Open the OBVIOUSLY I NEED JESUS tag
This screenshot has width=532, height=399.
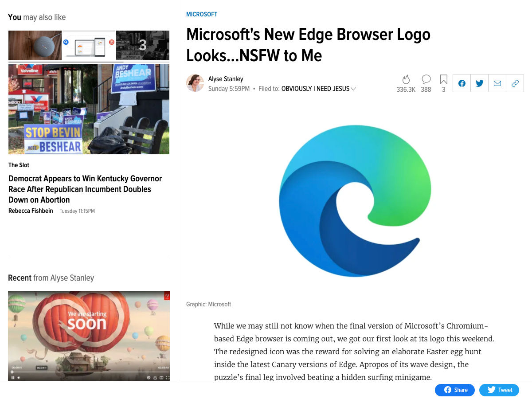(315, 89)
